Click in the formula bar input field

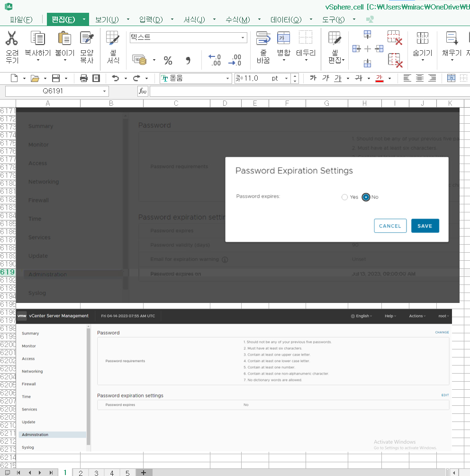tap(310, 91)
